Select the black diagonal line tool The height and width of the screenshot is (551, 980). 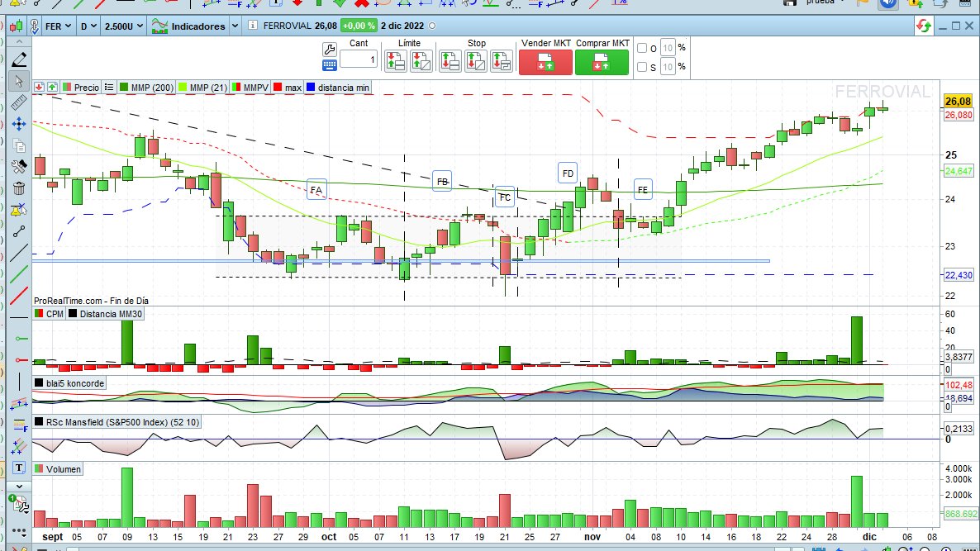pyautogui.click(x=19, y=253)
